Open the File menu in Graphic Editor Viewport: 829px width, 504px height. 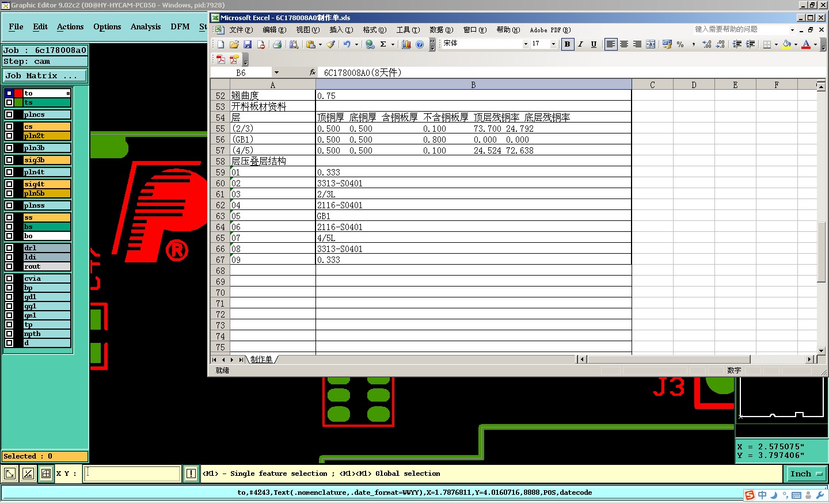point(16,27)
